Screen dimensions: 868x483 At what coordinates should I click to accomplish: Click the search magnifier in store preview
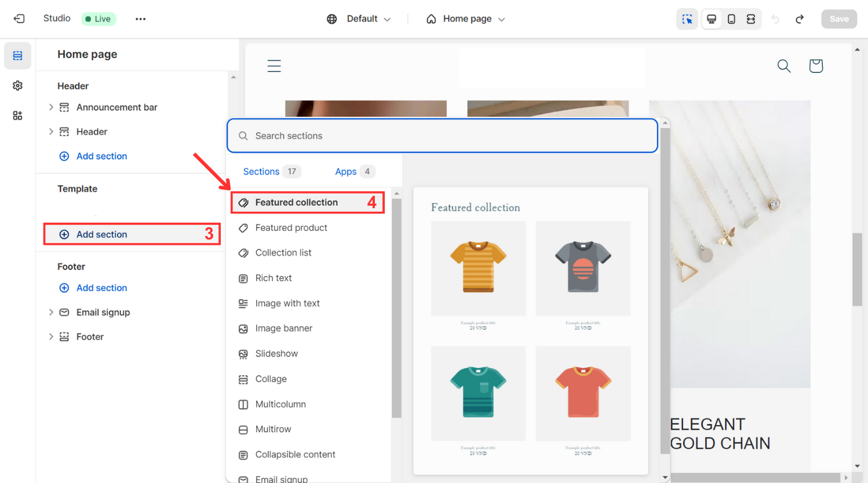[x=784, y=66]
